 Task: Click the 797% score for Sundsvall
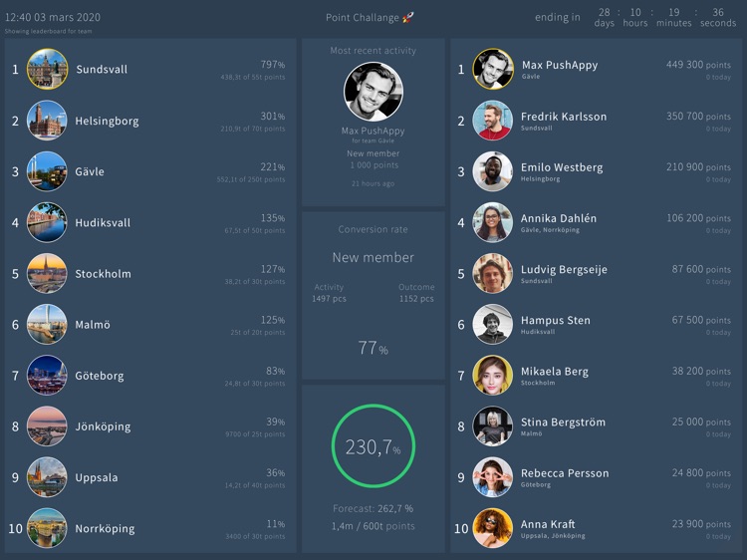tap(273, 65)
